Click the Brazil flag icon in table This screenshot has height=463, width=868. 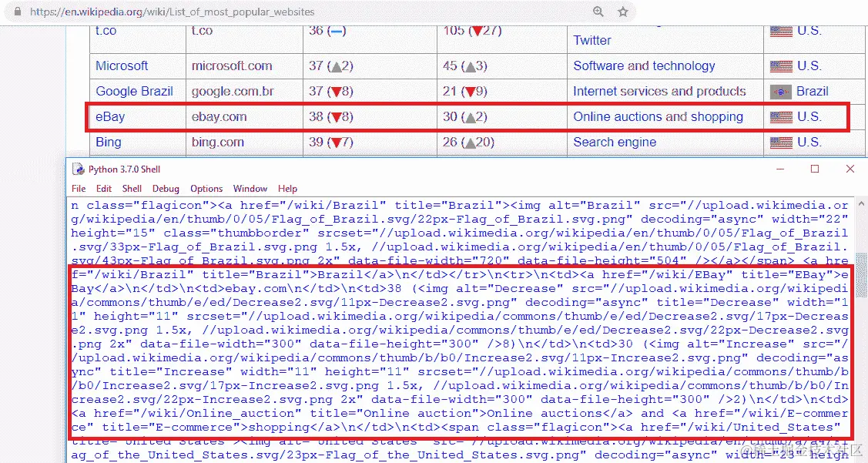point(780,92)
